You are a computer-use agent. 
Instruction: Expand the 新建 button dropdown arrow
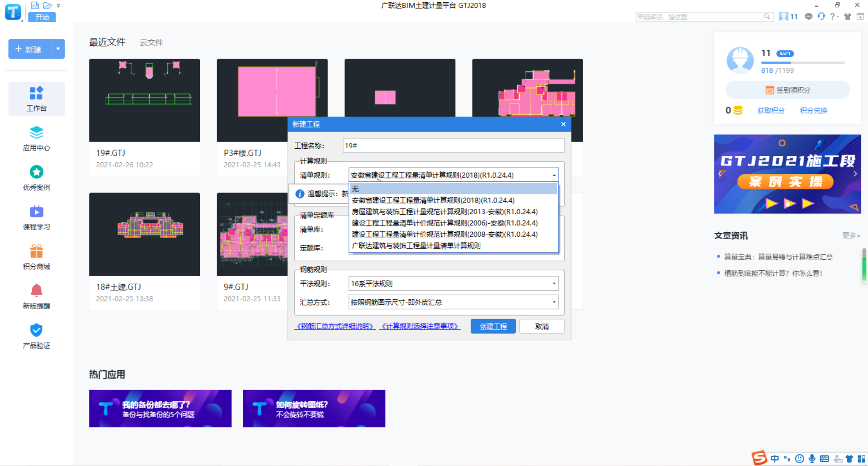pyautogui.click(x=58, y=49)
